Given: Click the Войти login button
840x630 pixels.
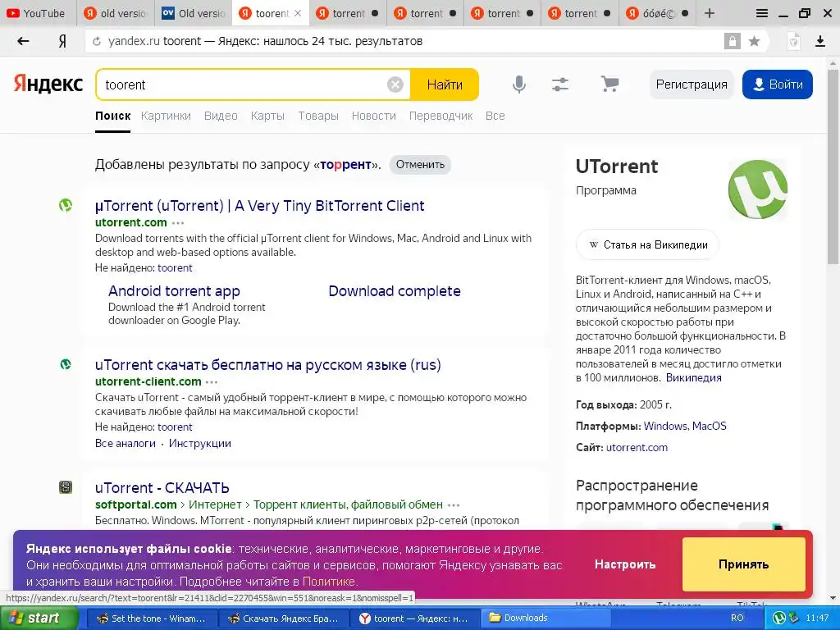Looking at the screenshot, I should pyautogui.click(x=778, y=84).
